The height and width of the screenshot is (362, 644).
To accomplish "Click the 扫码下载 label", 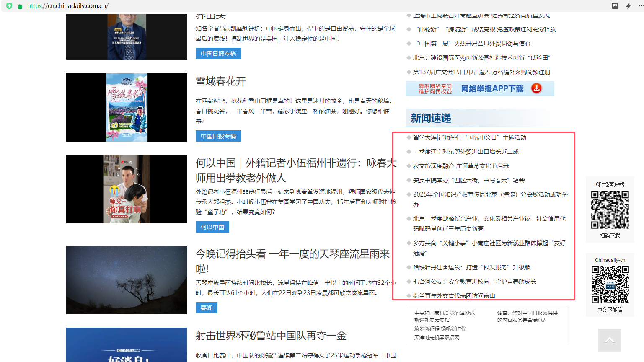I will pos(610,235).
